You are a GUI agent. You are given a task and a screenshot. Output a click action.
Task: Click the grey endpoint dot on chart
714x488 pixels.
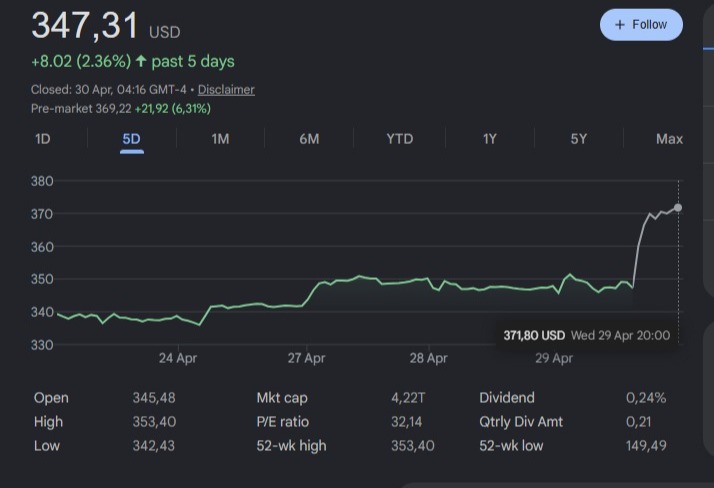[x=678, y=207]
